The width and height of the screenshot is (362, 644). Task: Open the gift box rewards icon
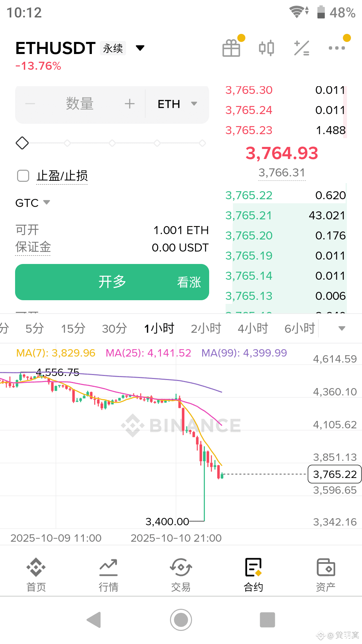pyautogui.click(x=231, y=48)
